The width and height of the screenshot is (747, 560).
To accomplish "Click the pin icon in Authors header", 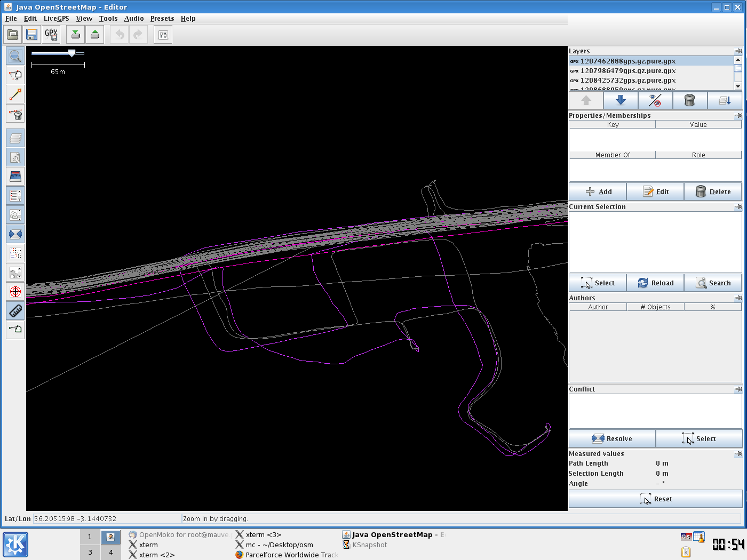I will click(x=738, y=298).
